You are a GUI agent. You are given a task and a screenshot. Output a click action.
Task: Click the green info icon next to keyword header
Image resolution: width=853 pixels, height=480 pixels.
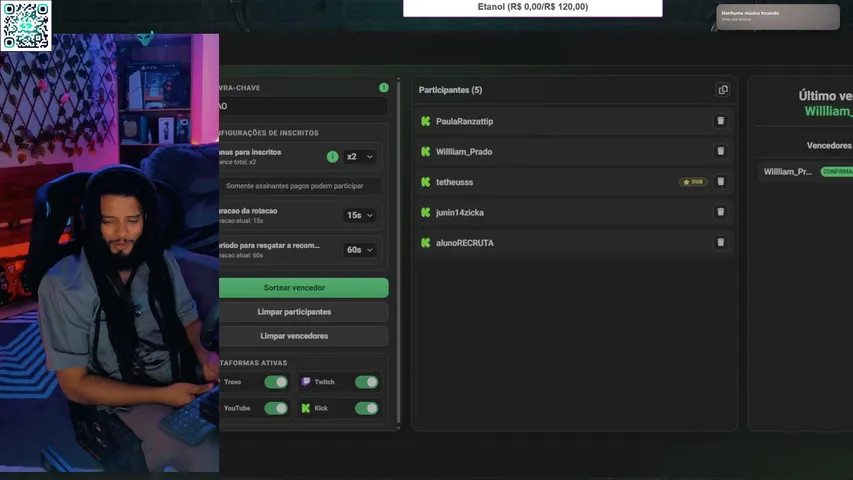click(x=384, y=88)
